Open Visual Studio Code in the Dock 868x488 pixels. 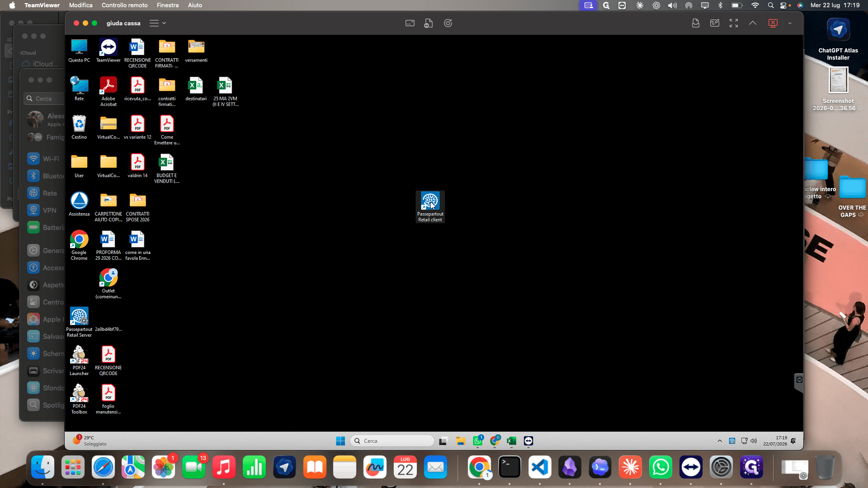point(540,467)
